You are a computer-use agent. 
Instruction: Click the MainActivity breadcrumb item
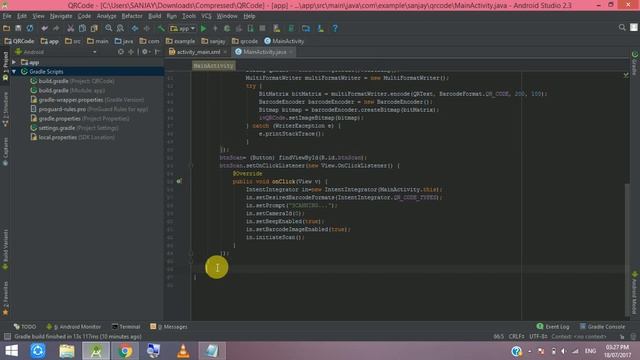284,41
